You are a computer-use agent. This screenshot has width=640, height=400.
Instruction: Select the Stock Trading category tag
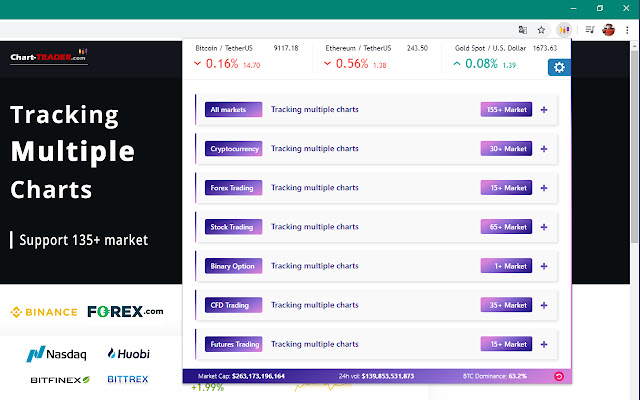click(233, 227)
